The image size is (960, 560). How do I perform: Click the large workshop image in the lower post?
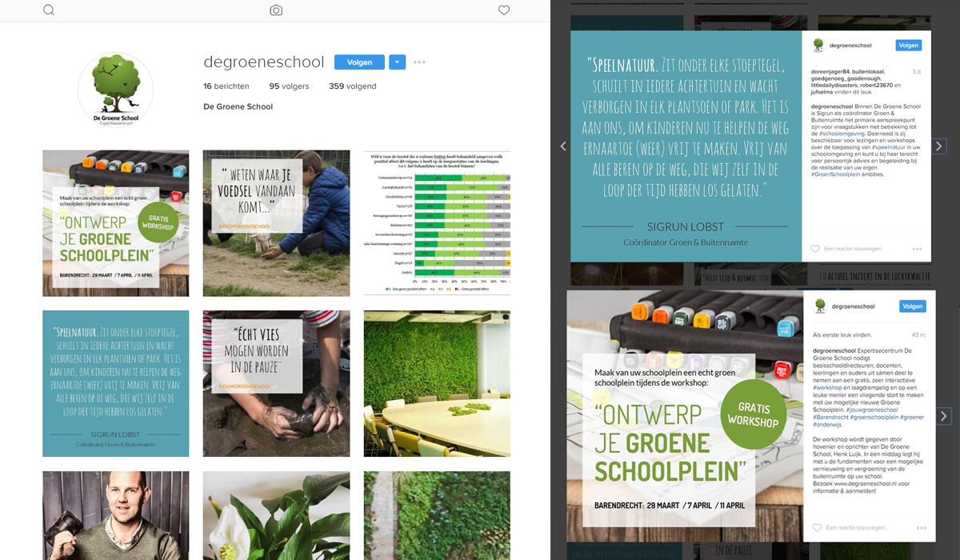pos(685,416)
